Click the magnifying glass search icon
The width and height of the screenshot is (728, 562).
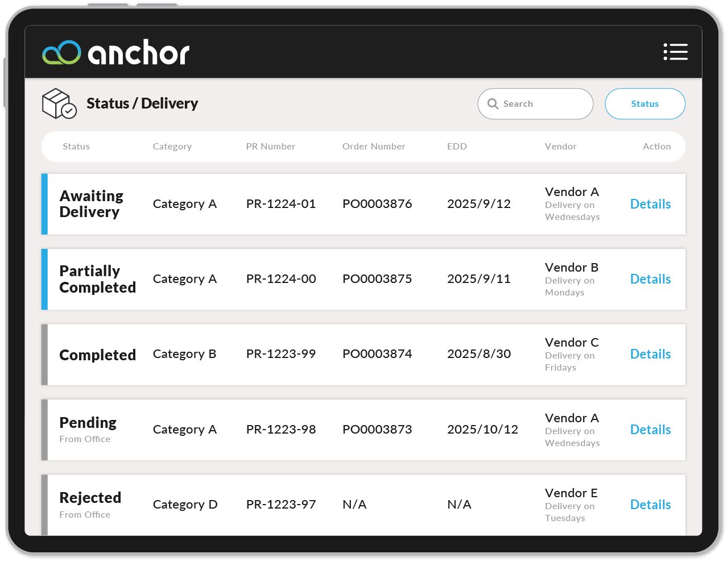(493, 103)
